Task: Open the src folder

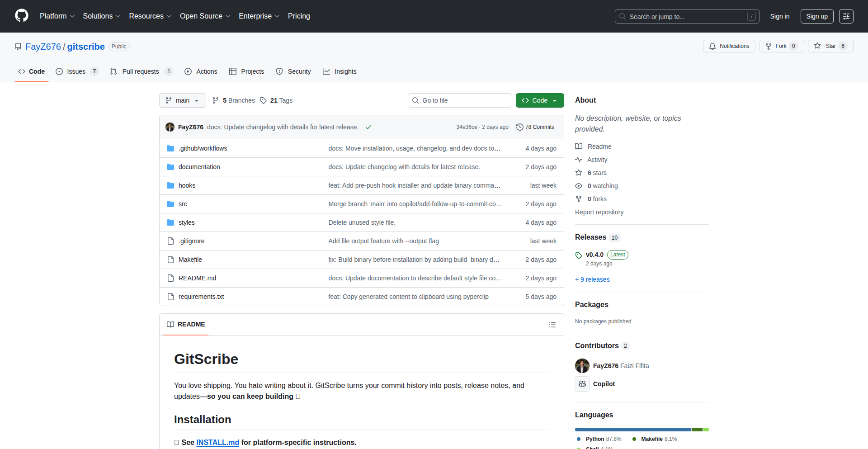Action: (183, 204)
